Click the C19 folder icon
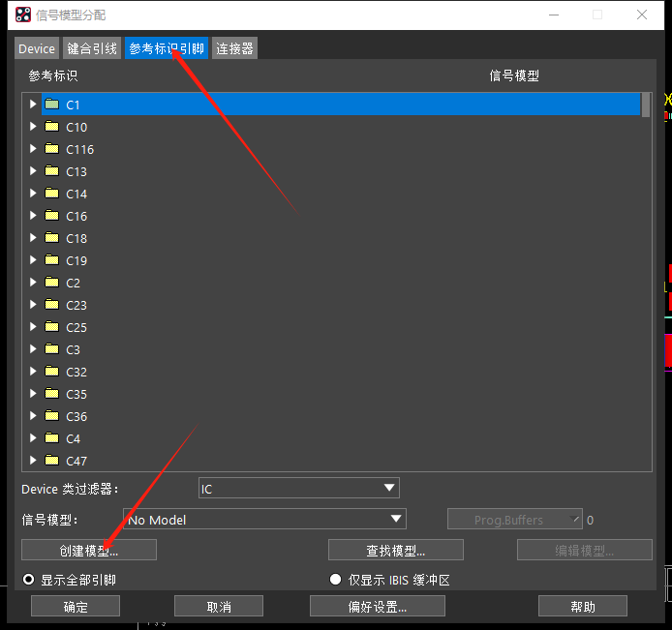 tap(52, 260)
